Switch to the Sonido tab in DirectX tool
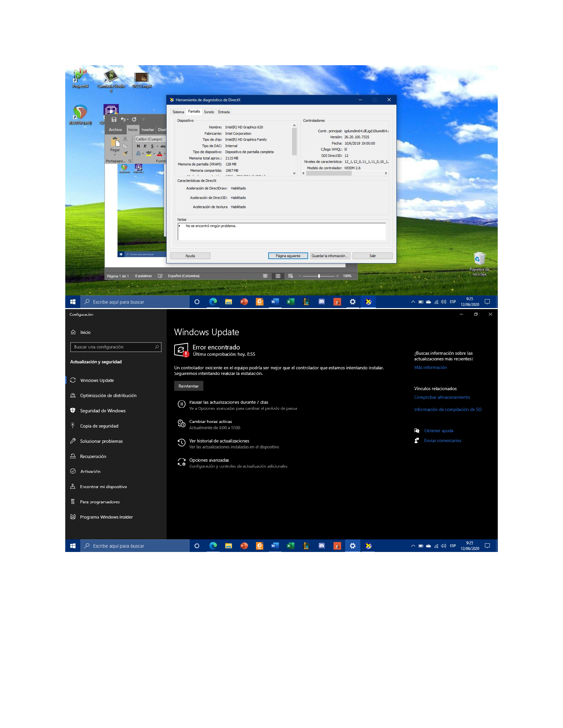The height and width of the screenshot is (728, 563). [x=209, y=112]
